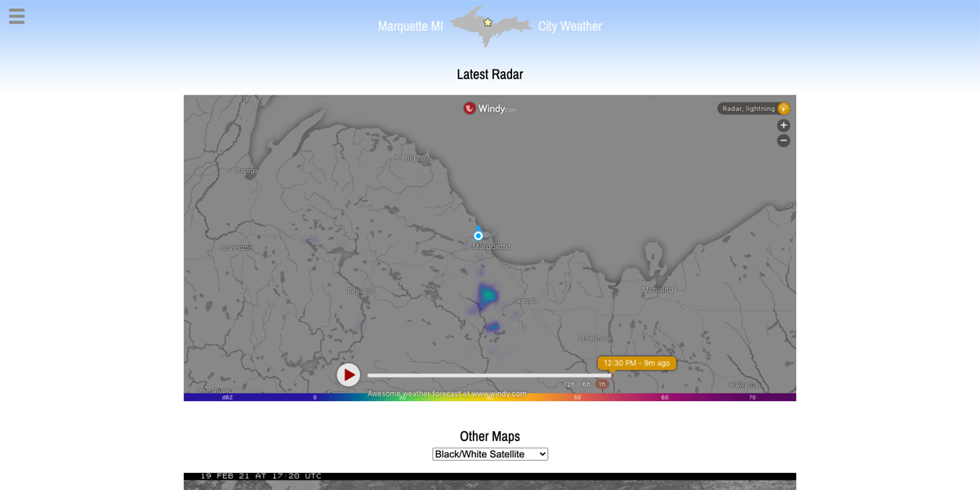This screenshot has width=980, height=490.
Task: Expand the forecast time range options
Action: coord(568,383)
